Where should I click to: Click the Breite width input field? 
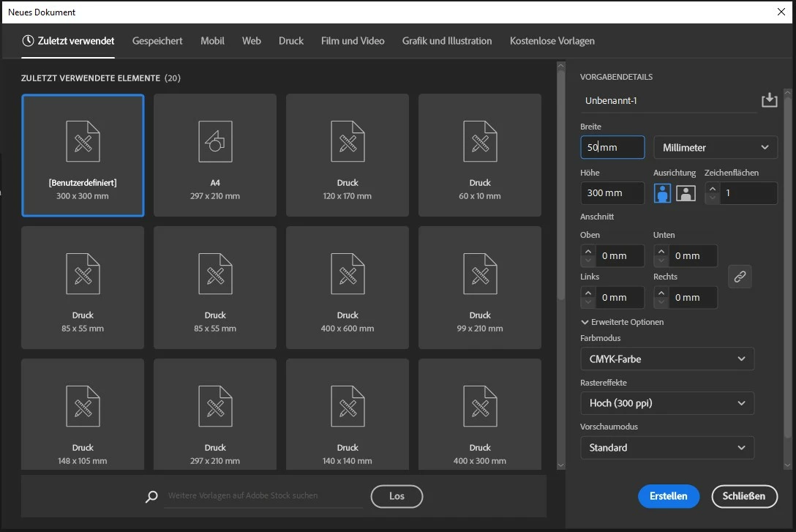tap(612, 147)
